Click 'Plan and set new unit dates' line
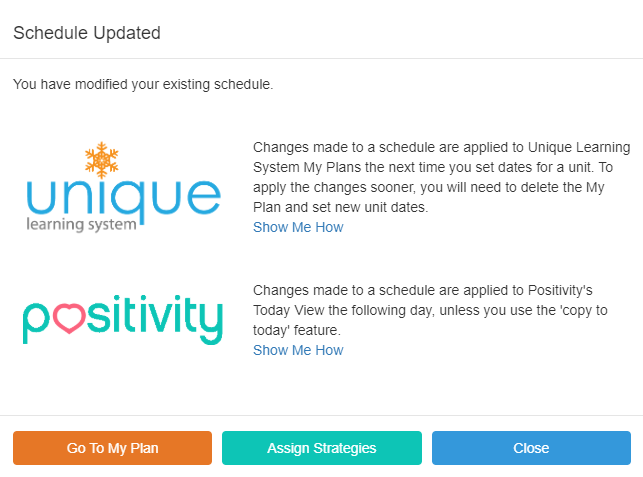The image size is (643, 477). coord(340,207)
